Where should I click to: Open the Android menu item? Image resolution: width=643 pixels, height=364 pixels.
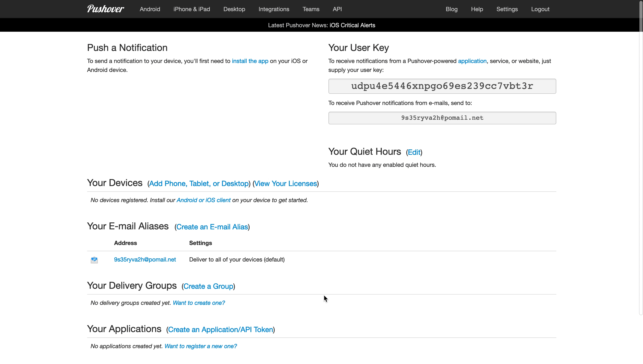tap(150, 9)
